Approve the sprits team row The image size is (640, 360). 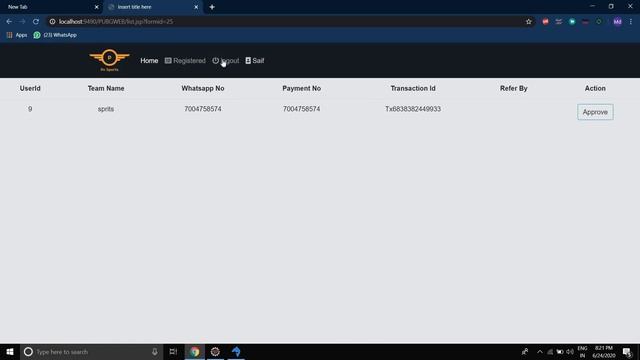(x=595, y=112)
